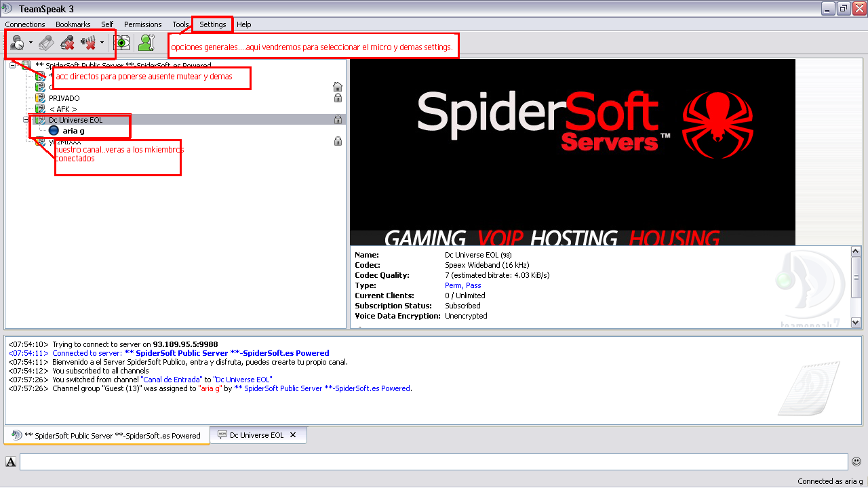Click the SpiderSoft Servers banner image
This screenshot has width=868, height=488.
572,152
